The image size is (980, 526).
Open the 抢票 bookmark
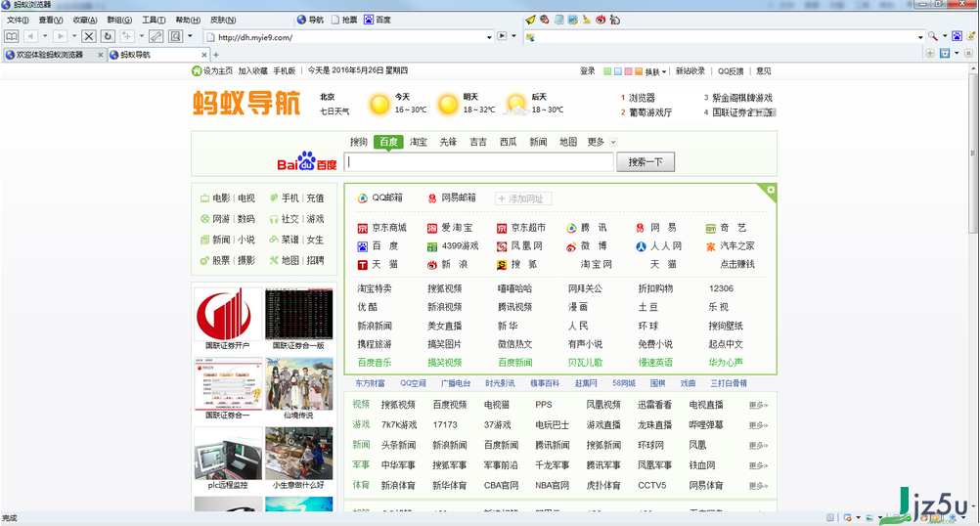343,20
